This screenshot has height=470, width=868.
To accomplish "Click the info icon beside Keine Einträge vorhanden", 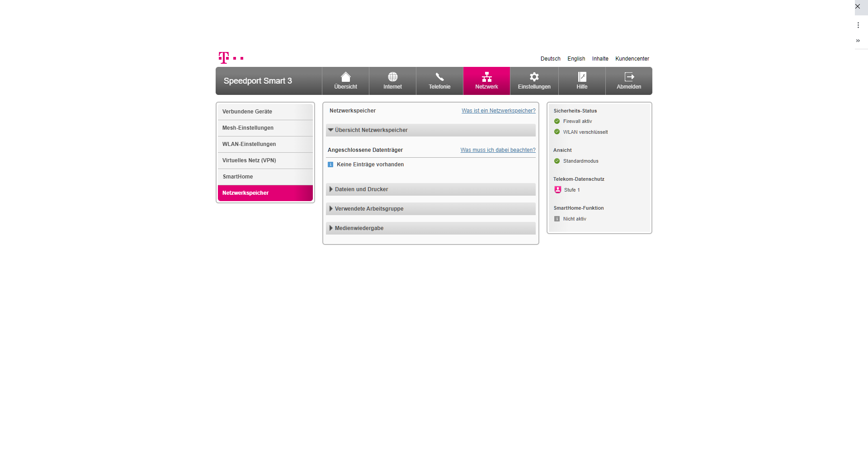I will 330,164.
